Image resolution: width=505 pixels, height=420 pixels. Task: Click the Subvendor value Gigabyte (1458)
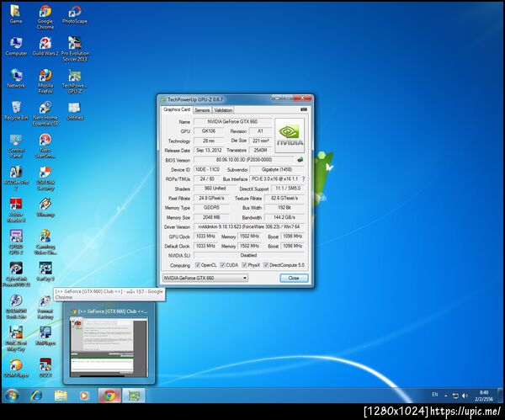click(277, 169)
